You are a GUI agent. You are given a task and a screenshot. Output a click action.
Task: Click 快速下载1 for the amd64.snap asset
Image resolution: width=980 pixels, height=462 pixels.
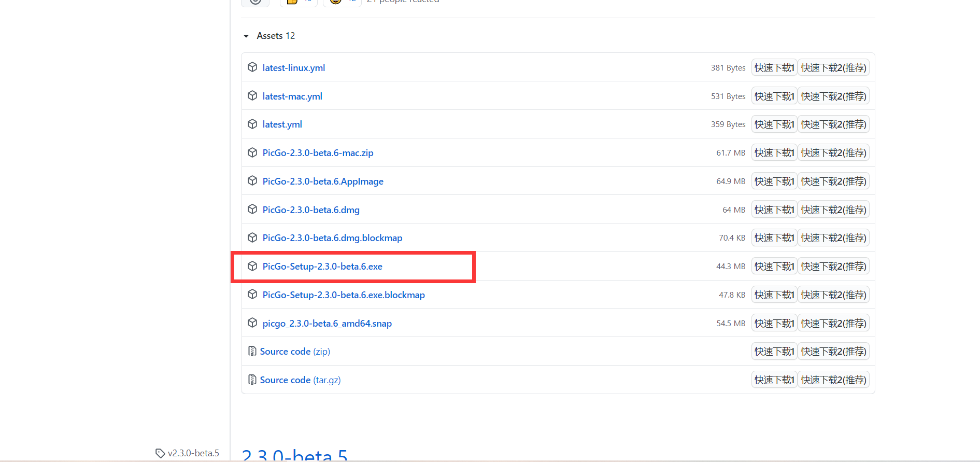pos(774,324)
